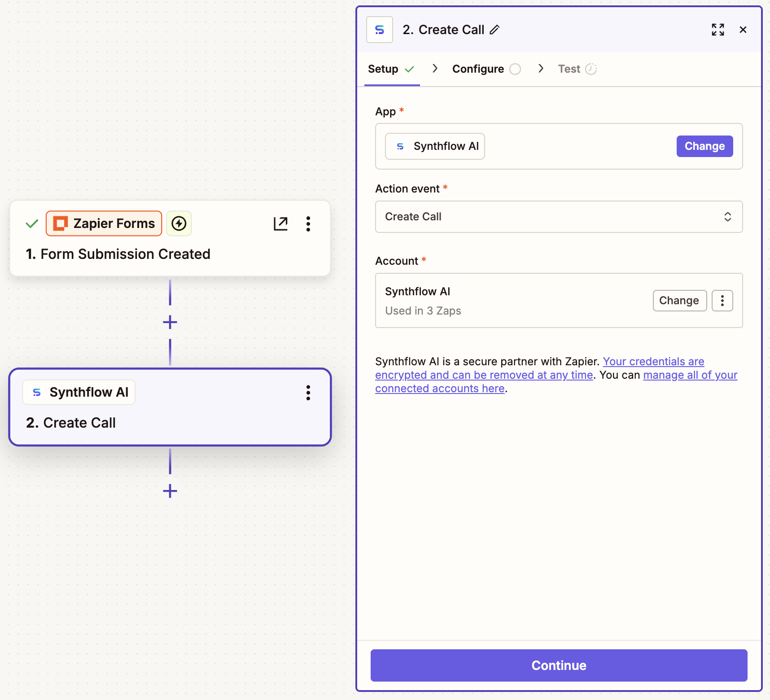This screenshot has width=770, height=700.
Task: Click the pencil icon to rename Create Call
Action: [495, 29]
